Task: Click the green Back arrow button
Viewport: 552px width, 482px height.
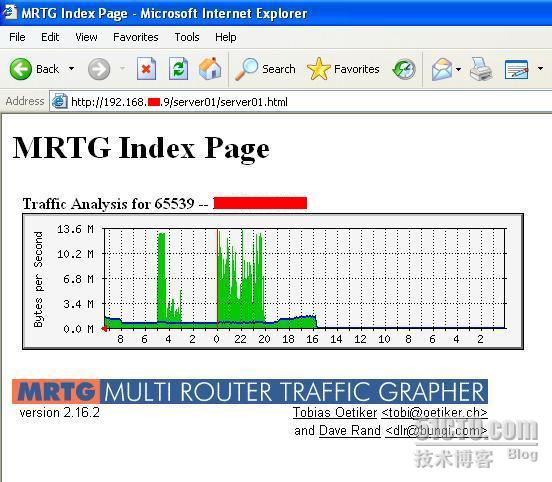Action: (x=20, y=69)
